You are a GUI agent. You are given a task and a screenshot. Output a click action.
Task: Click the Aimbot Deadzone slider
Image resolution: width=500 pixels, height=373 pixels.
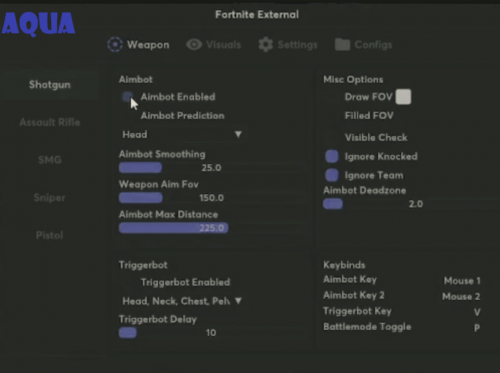(x=412, y=204)
